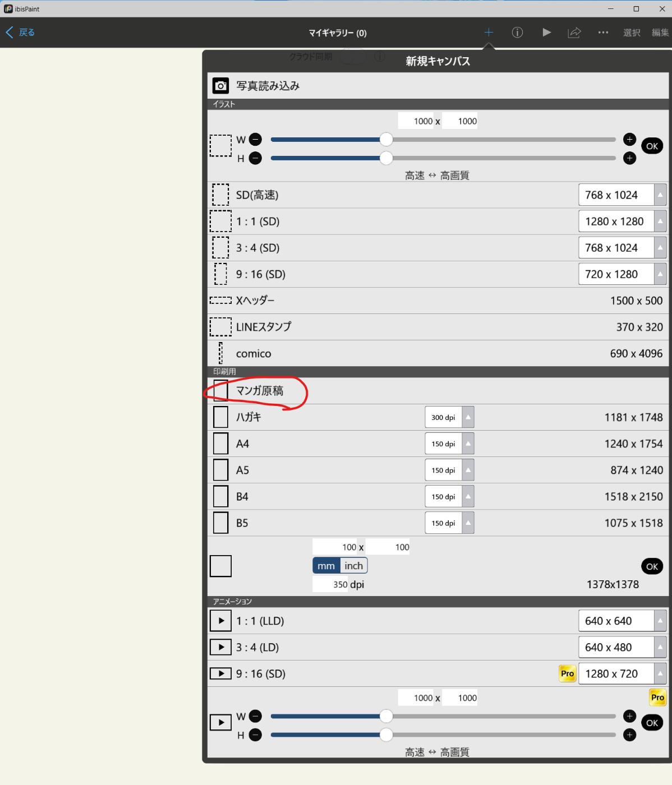Confirm animation custom size with OK
This screenshot has height=785, width=672.
pos(652,723)
